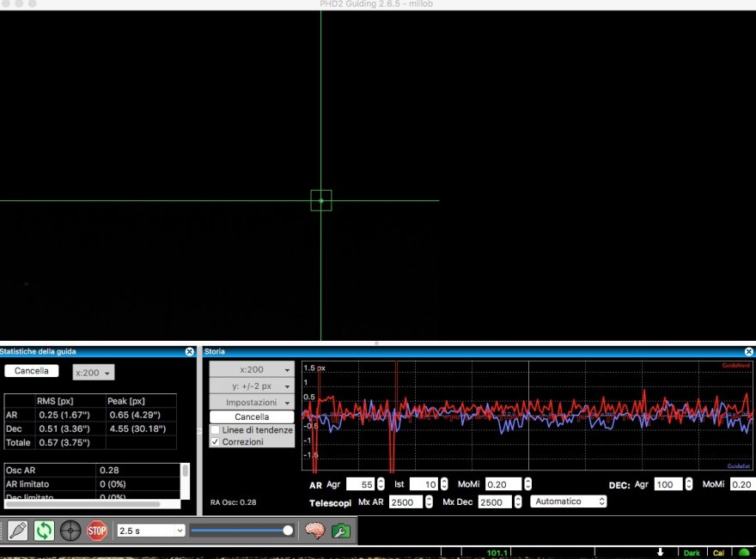756x559 pixels.
Task: Open the 2.5 s exposure dropdown
Action: (151, 531)
